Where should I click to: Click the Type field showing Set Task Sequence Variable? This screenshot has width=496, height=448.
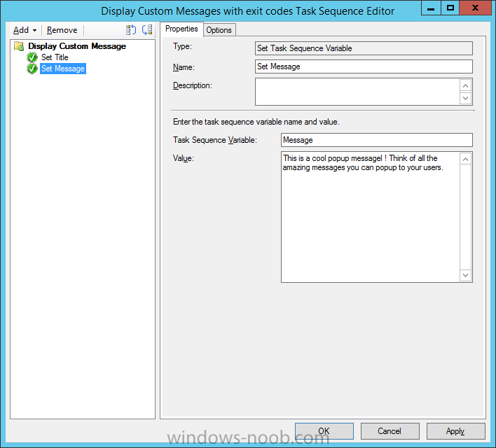[364, 48]
